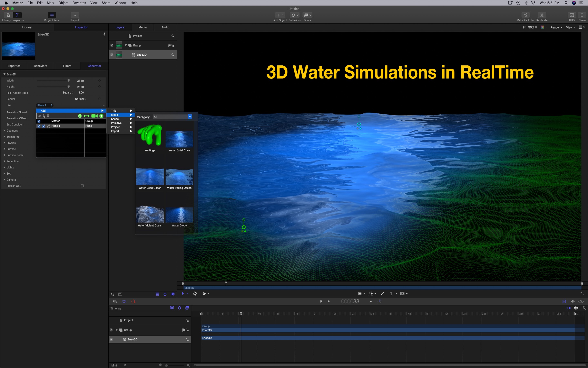Open the Plane 1 File popup
This screenshot has width=588, height=368.
coord(45,105)
